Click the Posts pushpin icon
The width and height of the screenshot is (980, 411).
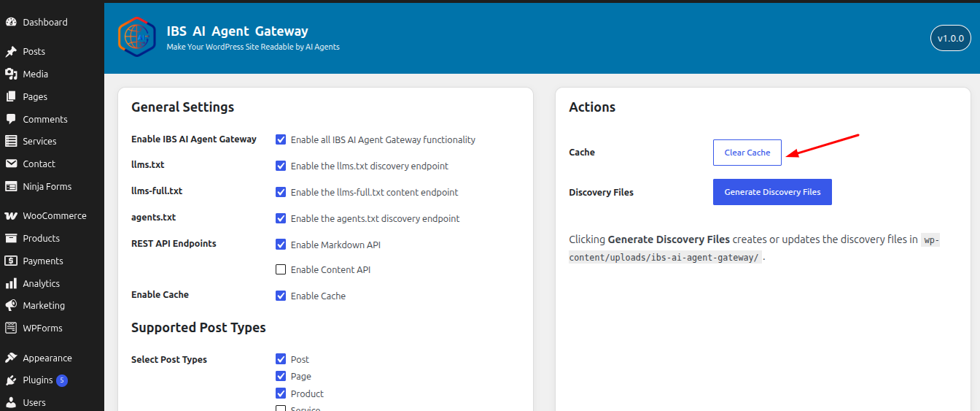(x=11, y=52)
